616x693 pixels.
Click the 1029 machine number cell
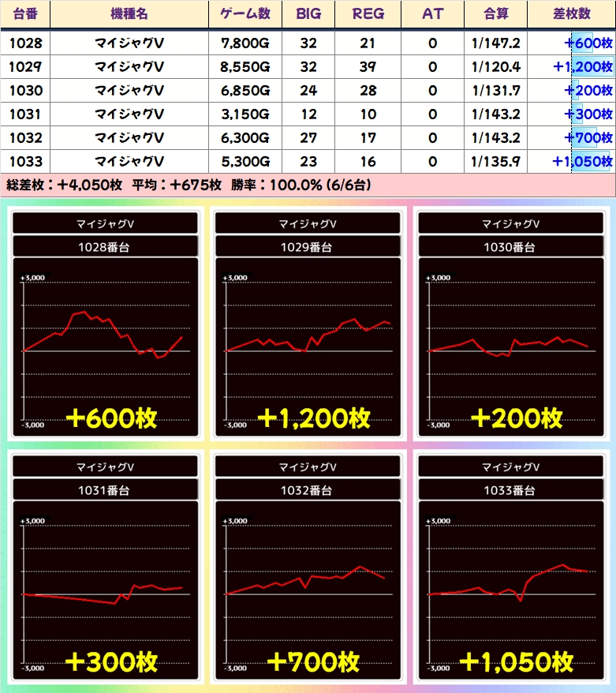25,67
